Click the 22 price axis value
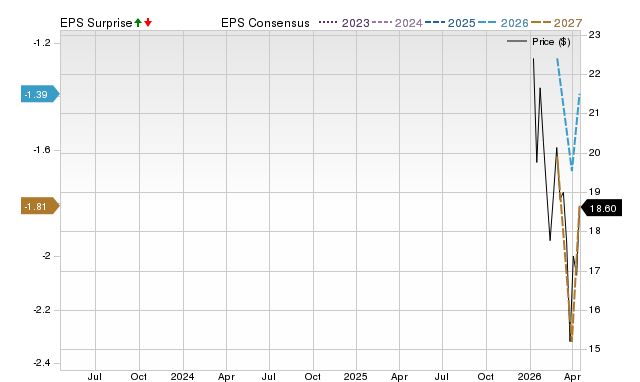 [x=595, y=74]
